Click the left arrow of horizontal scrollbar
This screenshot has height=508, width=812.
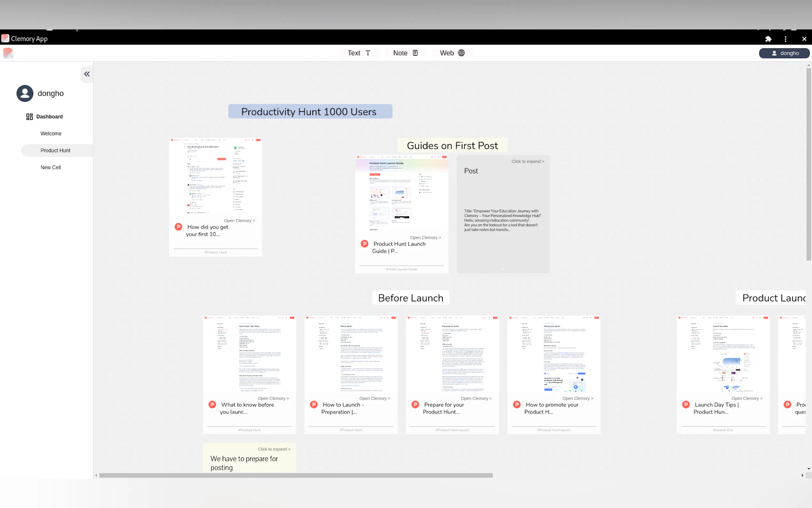coord(96,475)
